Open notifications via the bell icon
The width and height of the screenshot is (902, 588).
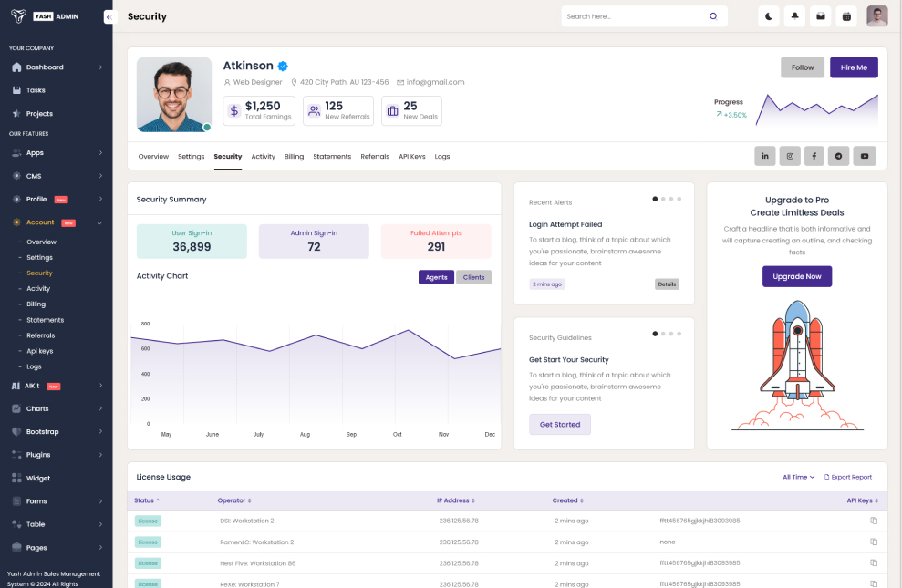794,16
